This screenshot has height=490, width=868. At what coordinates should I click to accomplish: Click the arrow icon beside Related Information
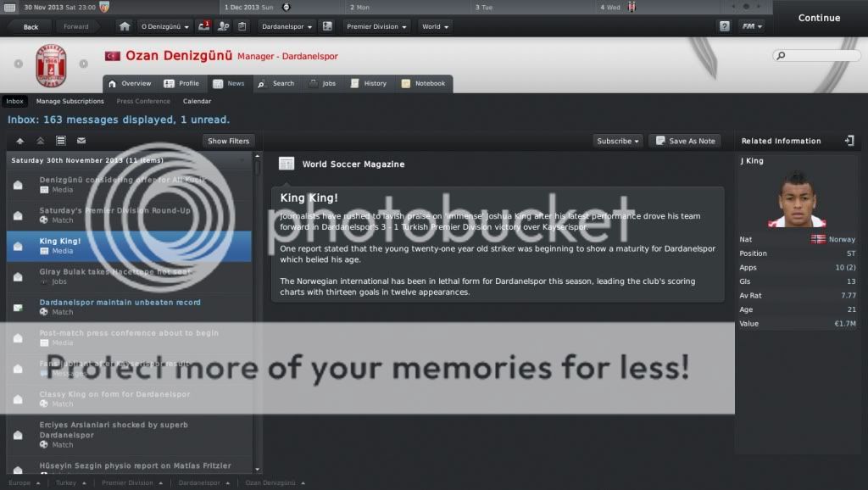coord(849,141)
